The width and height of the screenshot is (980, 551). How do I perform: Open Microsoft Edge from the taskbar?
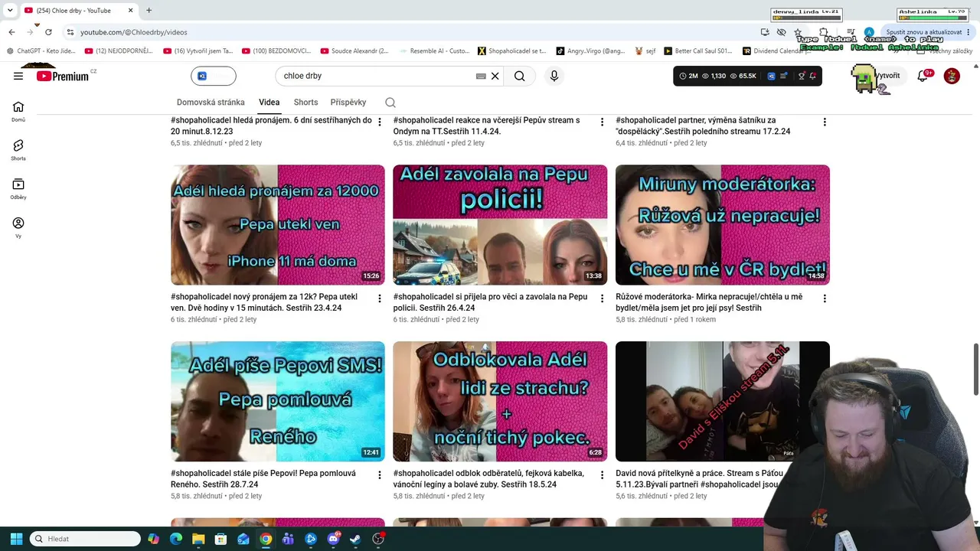(x=176, y=539)
